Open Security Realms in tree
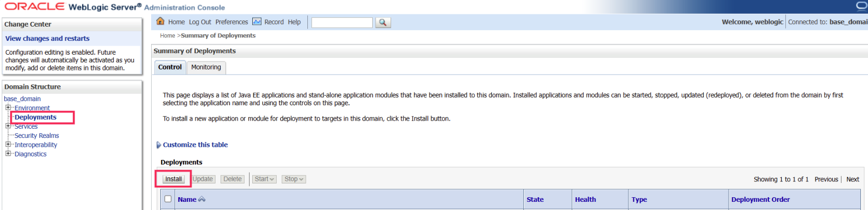Image resolution: width=868 pixels, height=210 pixels. click(37, 135)
